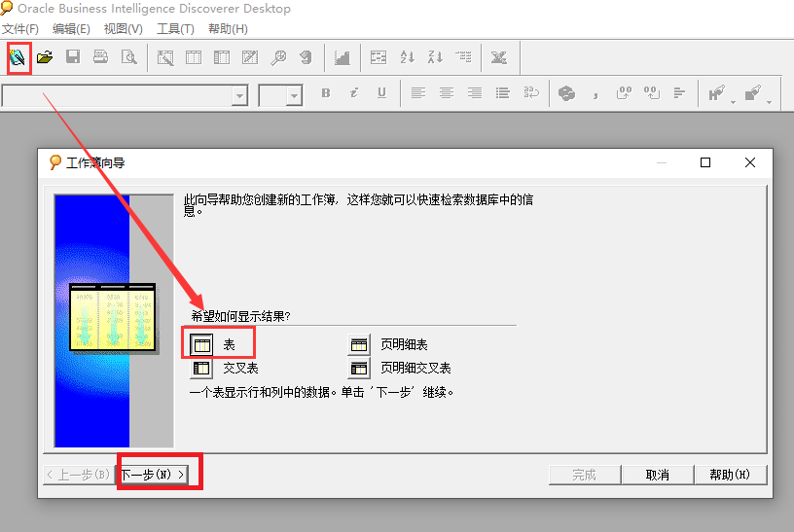Click the New Workbook toolbar icon
Image resolution: width=794 pixels, height=532 pixels.
click(x=18, y=57)
